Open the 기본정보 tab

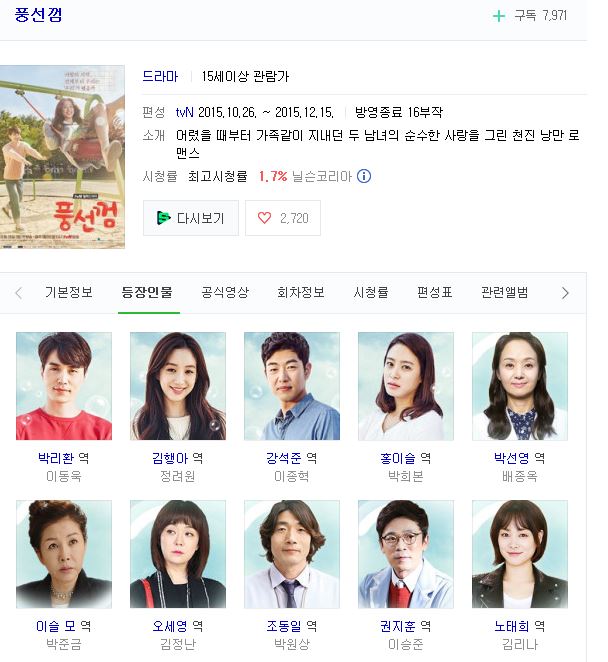(69, 292)
